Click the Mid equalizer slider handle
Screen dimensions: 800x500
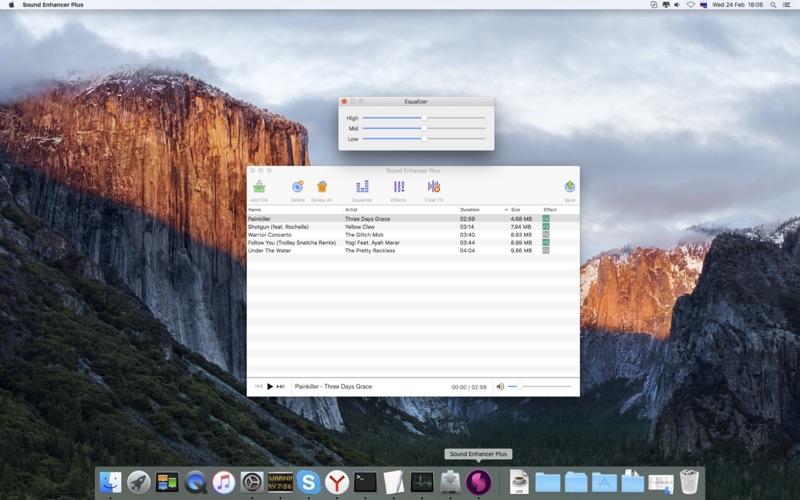(x=424, y=128)
